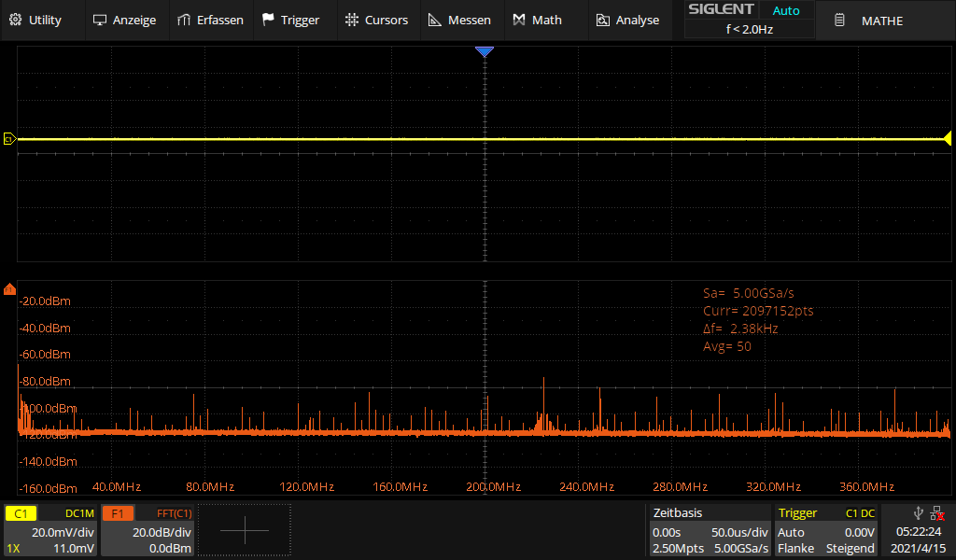Click the Sa= 5.00GSa/s FFT info line
The image size is (956, 560).
(748, 293)
